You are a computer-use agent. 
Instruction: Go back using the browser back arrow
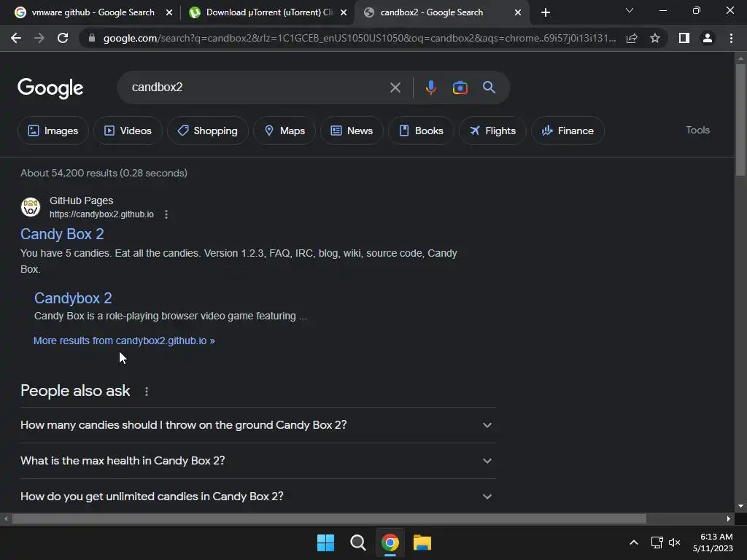(x=16, y=38)
